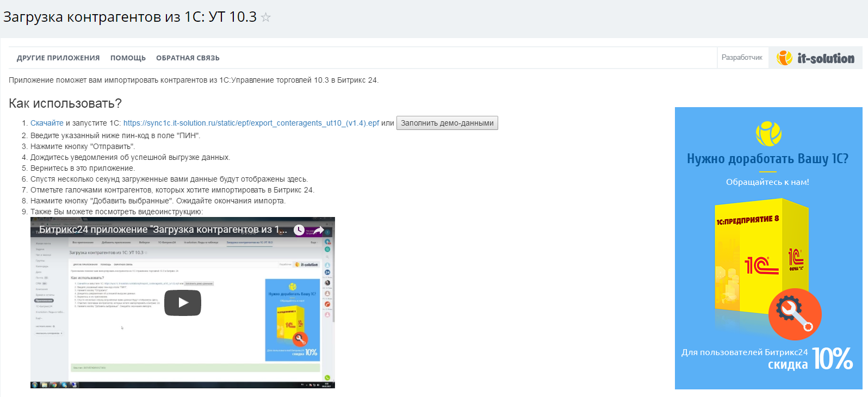
Task: Open the video title Битрикс24 приложение link
Action: (163, 229)
